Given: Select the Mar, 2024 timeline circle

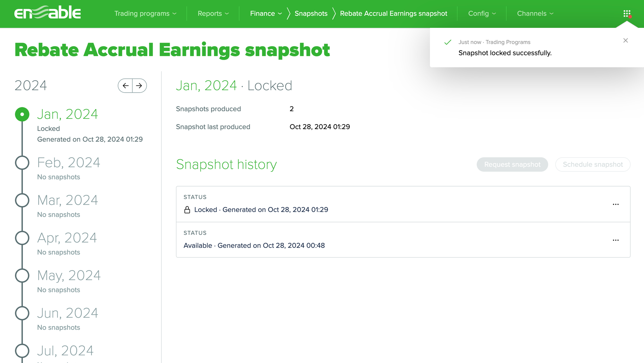Looking at the screenshot, I should (22, 200).
